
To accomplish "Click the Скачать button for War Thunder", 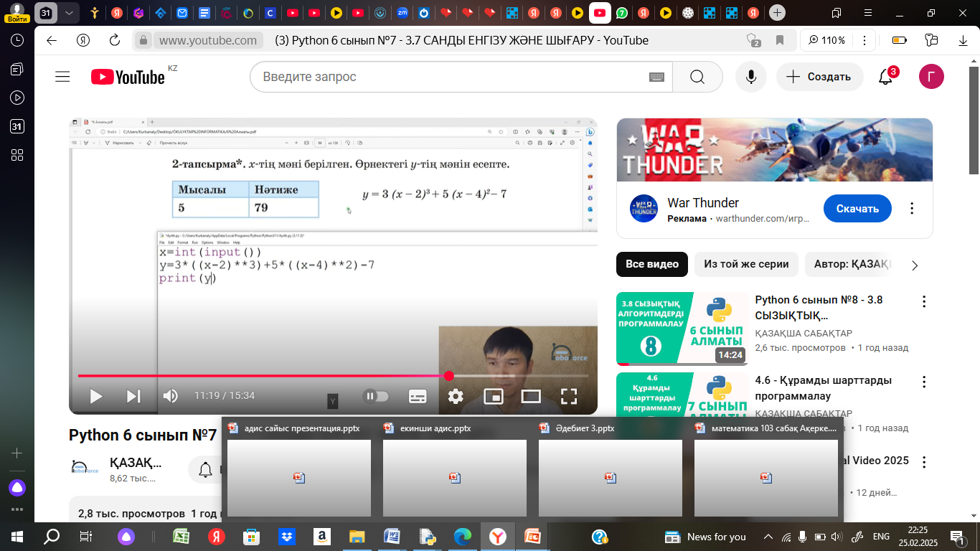I will pyautogui.click(x=857, y=209).
